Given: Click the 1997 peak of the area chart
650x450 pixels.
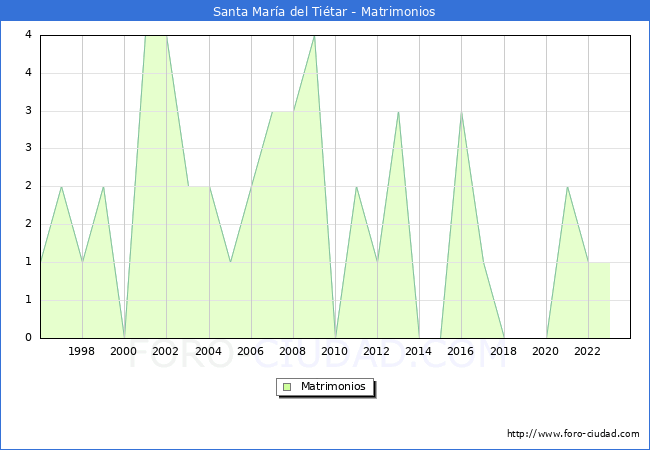Looking at the screenshot, I should 61,187.
